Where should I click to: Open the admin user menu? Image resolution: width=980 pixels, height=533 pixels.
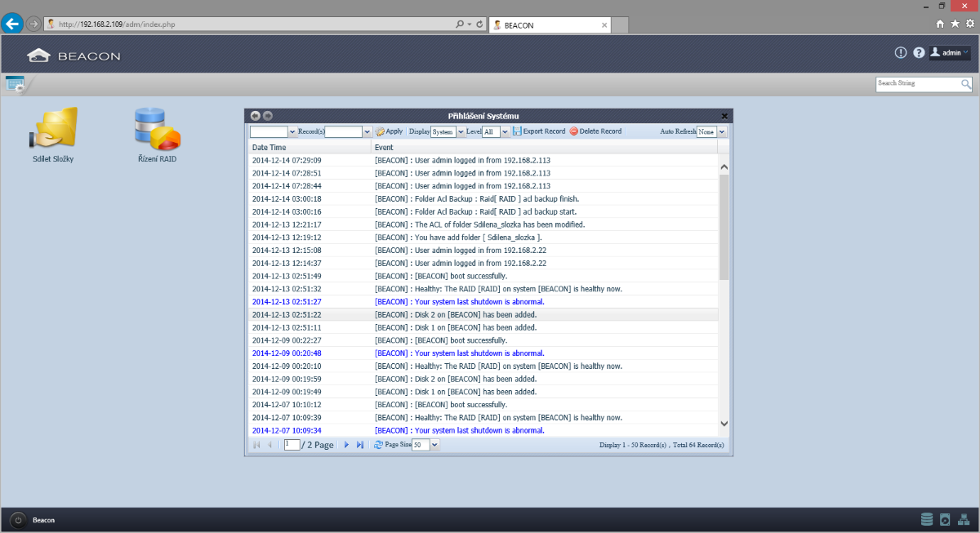(950, 53)
